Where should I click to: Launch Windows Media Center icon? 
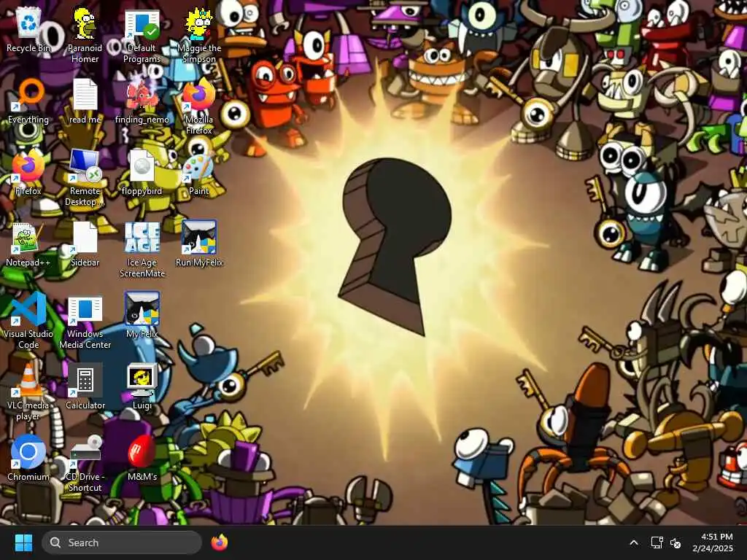pyautogui.click(x=85, y=321)
